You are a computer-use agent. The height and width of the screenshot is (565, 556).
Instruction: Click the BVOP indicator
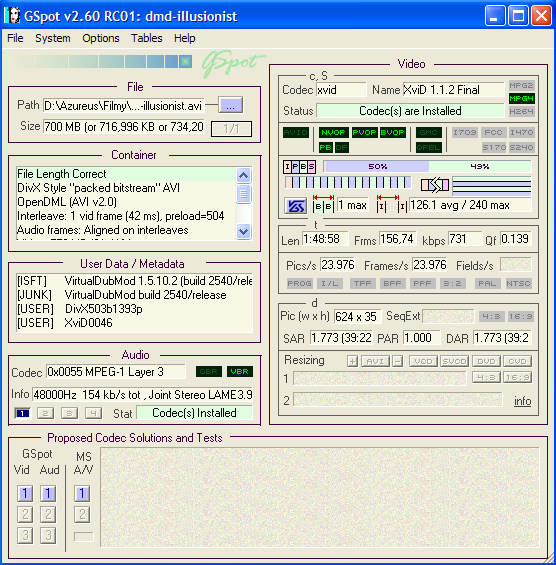click(393, 133)
